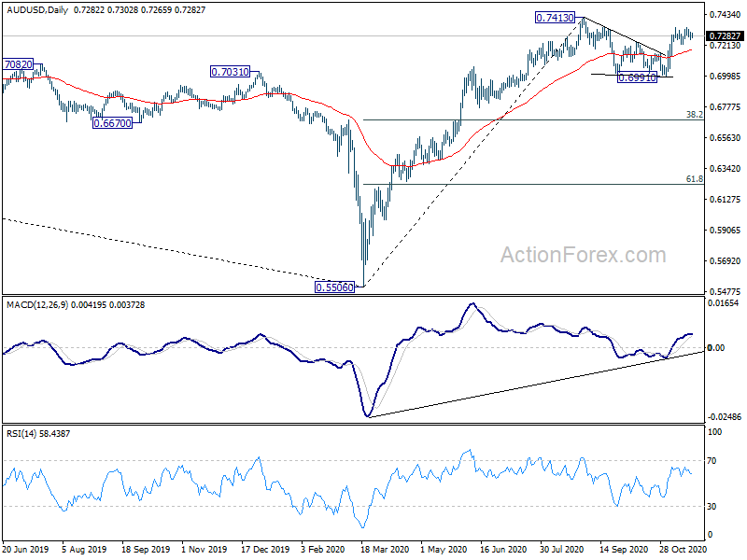Select the 0.69910 support price label

pos(637,77)
